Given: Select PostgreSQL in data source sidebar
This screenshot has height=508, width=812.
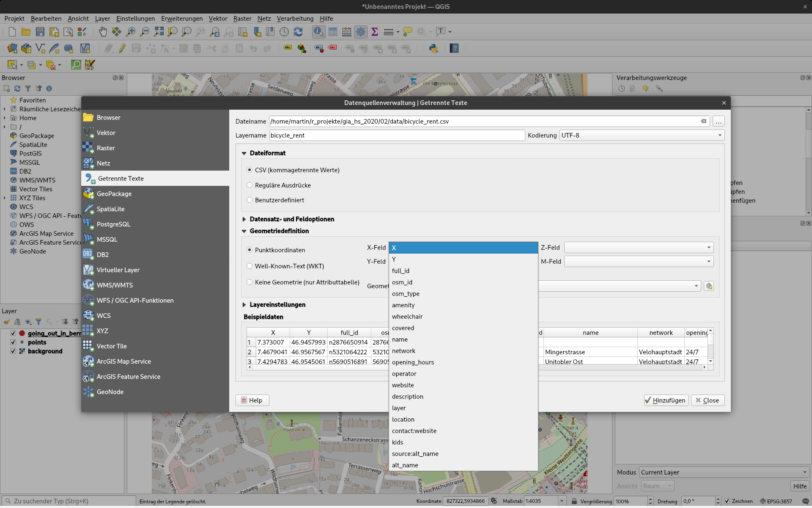Looking at the screenshot, I should (x=113, y=224).
